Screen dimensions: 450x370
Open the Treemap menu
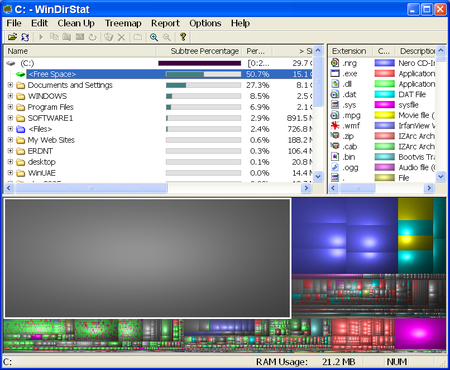click(123, 23)
